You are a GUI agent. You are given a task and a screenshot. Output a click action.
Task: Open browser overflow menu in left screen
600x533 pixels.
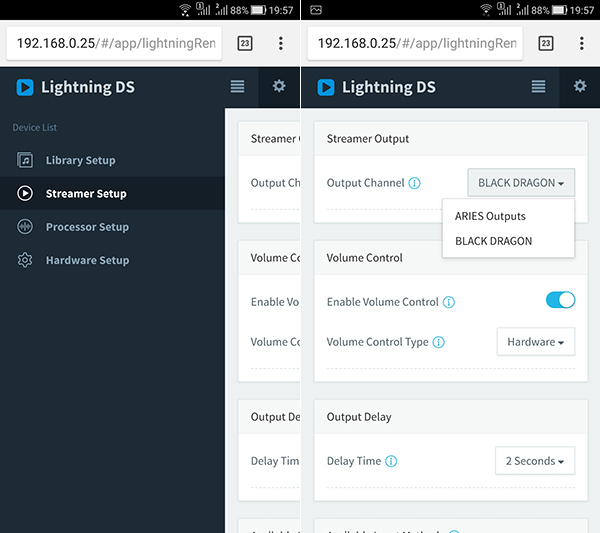[x=280, y=43]
